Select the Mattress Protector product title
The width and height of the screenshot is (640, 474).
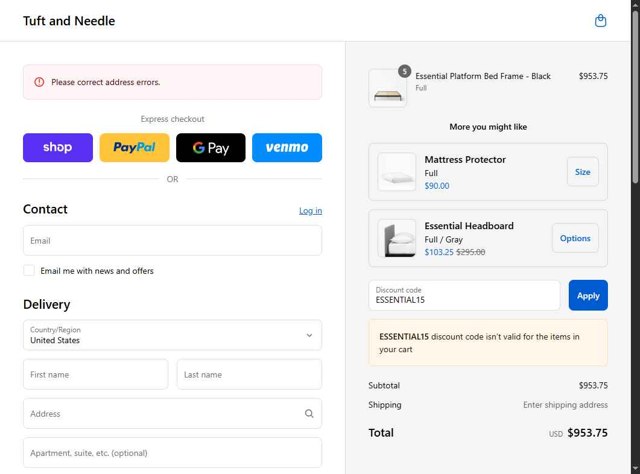point(465,160)
